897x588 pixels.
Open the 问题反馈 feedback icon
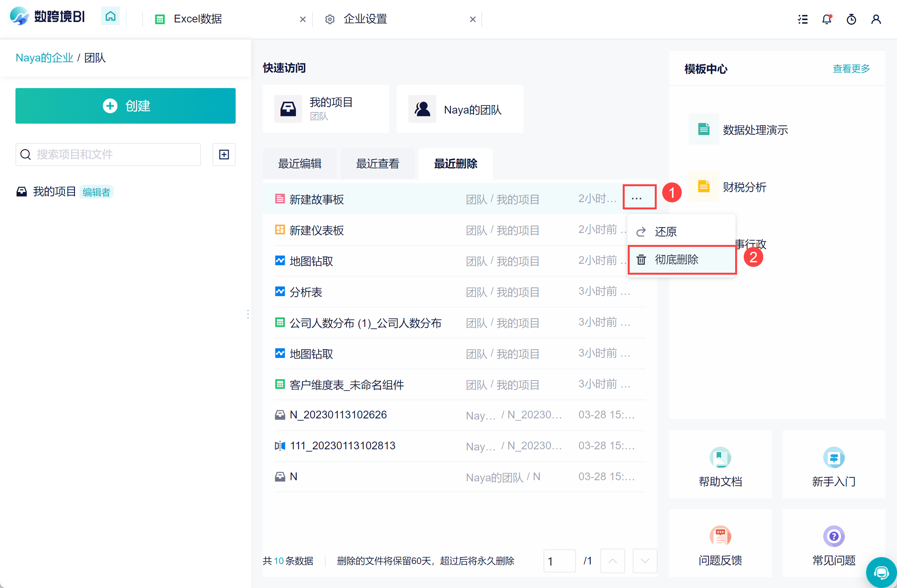(x=720, y=536)
